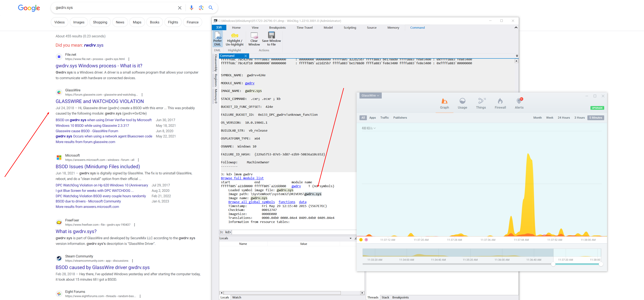This screenshot has height=300, width=644.
Task: Click the Browse full module list link
Action: 242,178
